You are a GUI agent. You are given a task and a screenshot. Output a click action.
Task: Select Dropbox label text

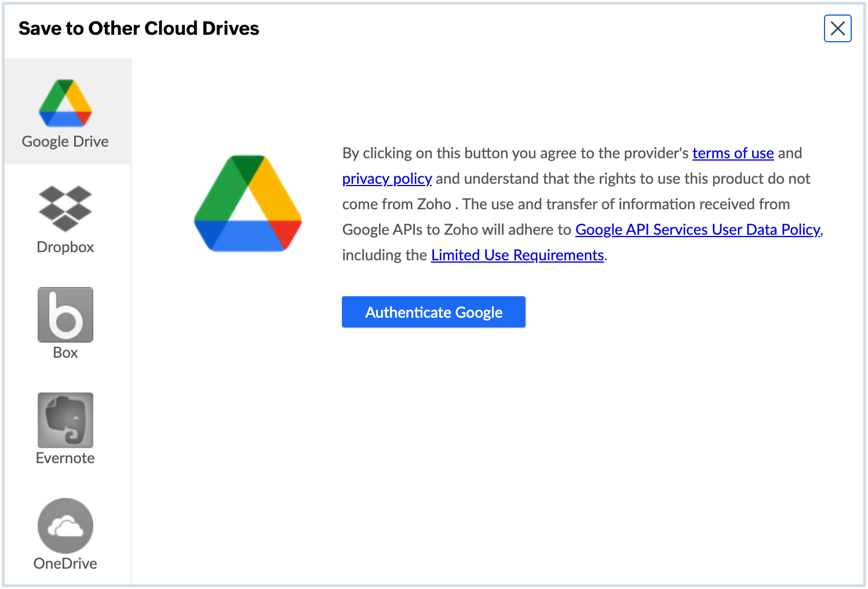tap(65, 247)
